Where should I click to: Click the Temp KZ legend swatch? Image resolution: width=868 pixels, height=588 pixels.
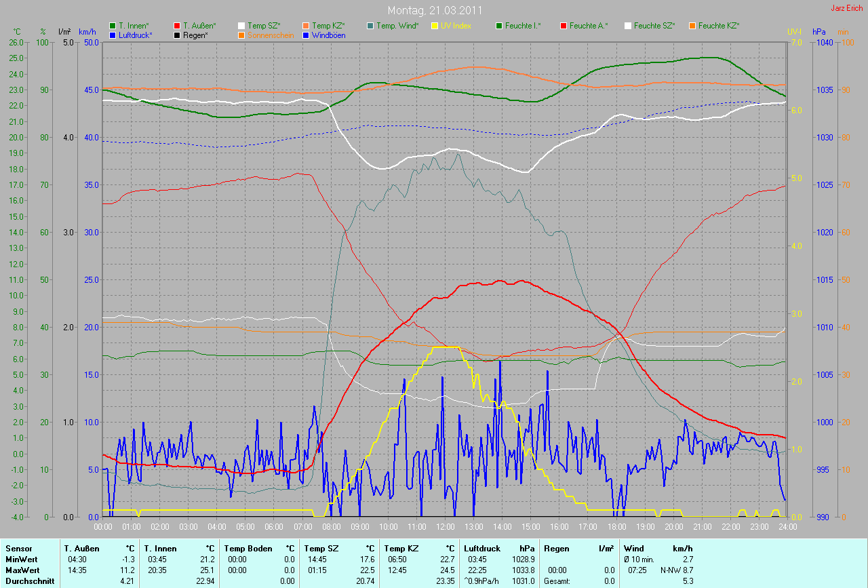pyautogui.click(x=306, y=26)
